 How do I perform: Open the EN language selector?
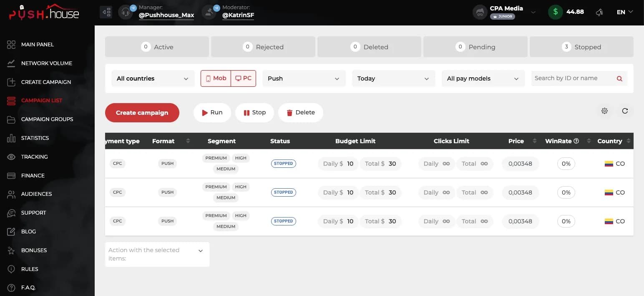[625, 12]
